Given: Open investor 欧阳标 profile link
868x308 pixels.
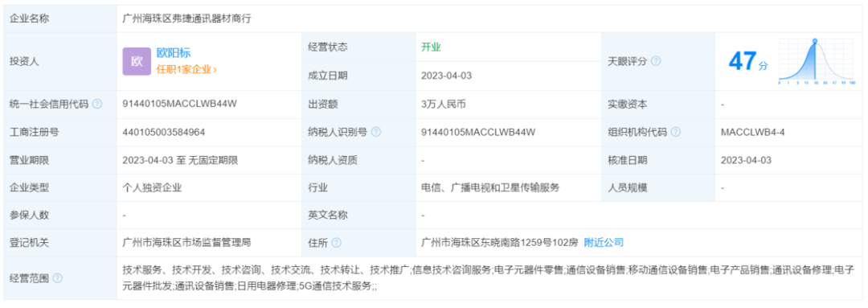Looking at the screenshot, I should click(174, 53).
